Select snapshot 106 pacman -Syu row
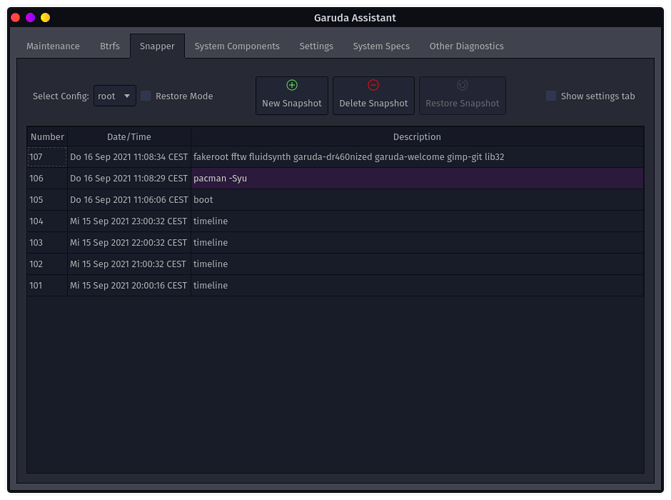The height and width of the screenshot is (500, 671). (335, 179)
